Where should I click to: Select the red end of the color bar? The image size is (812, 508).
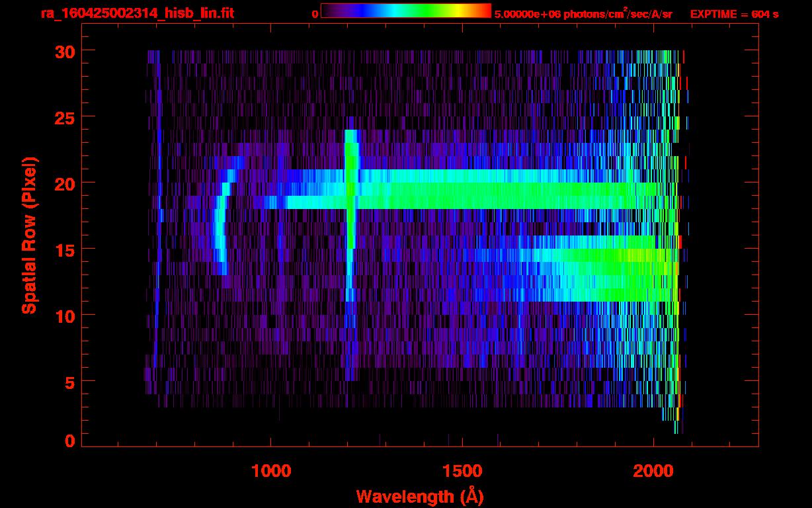(485, 11)
